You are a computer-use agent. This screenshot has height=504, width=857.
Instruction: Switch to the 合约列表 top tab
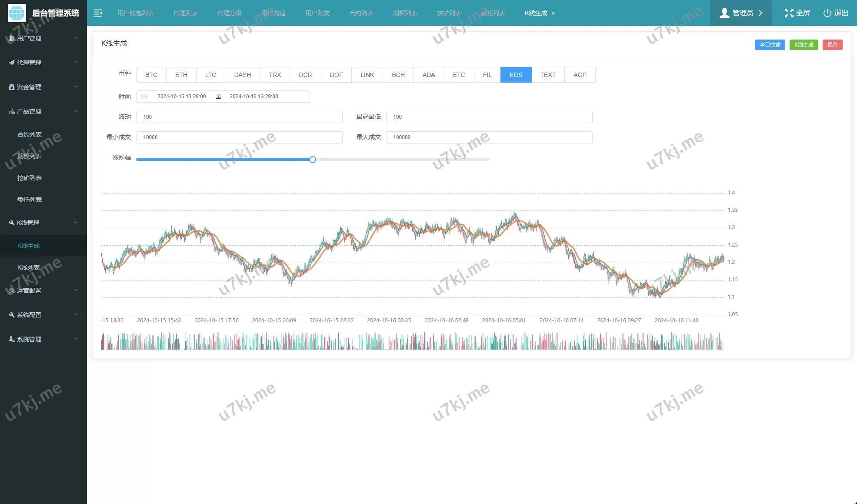pos(361,13)
